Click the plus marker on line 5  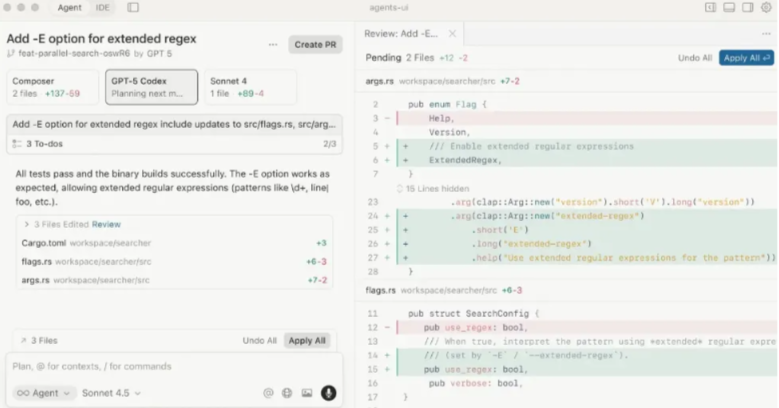(388, 146)
